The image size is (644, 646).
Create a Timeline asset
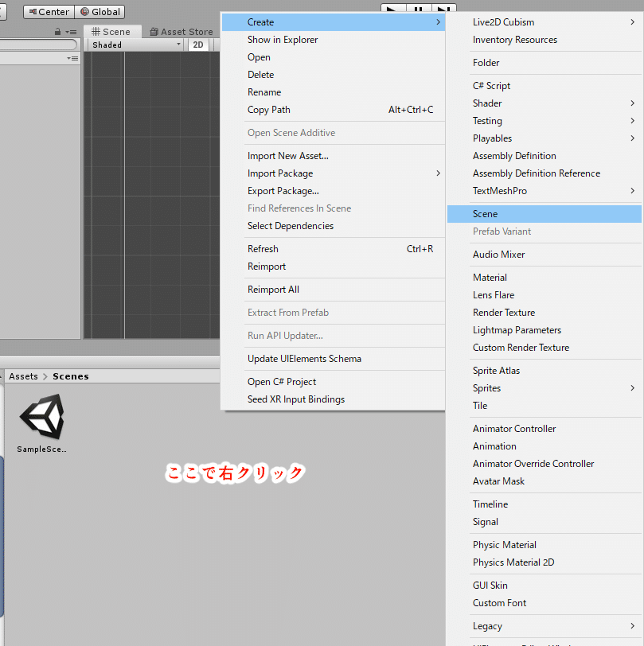click(544, 504)
